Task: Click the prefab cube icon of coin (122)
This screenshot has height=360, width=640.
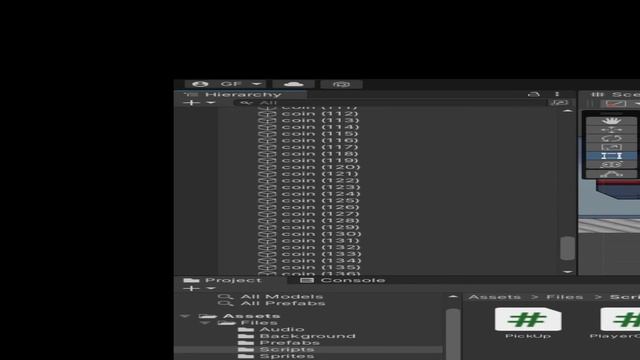Action: 267,181
